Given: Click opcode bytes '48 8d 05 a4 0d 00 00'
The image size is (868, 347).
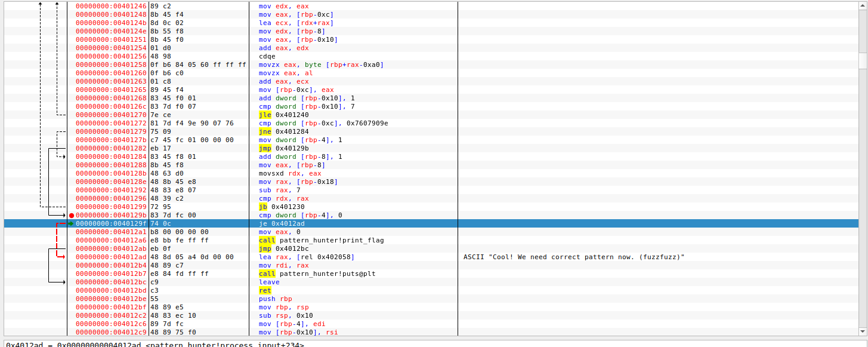Looking at the screenshot, I should 192,257.
